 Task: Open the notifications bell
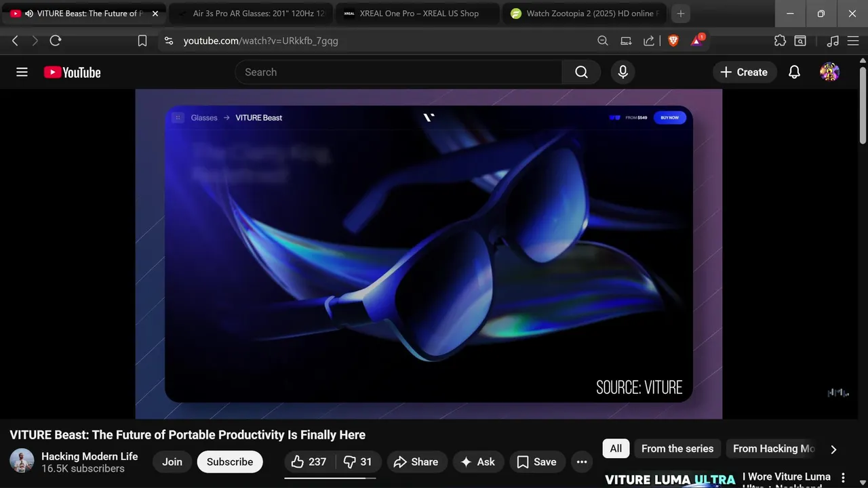click(794, 72)
